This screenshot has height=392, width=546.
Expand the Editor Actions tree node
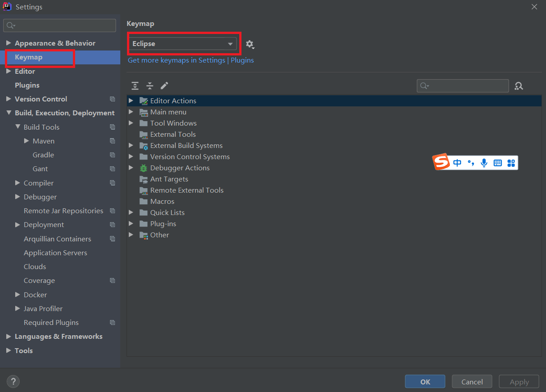[131, 101]
